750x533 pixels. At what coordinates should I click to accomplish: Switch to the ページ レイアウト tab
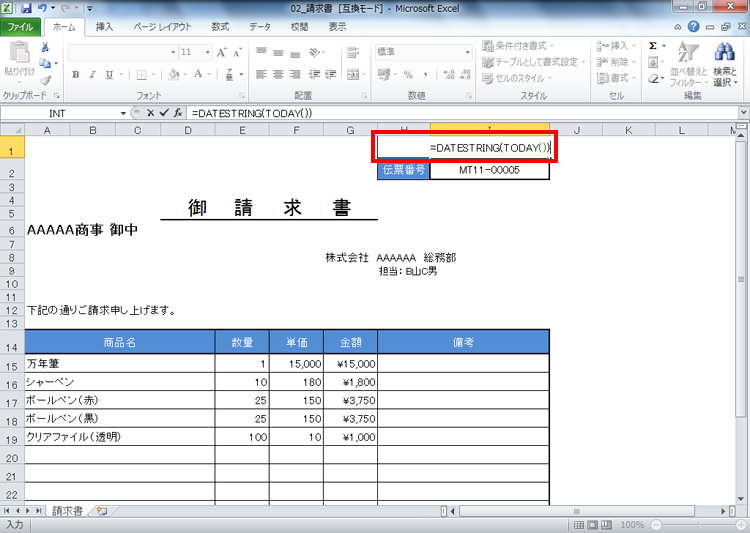(162, 27)
